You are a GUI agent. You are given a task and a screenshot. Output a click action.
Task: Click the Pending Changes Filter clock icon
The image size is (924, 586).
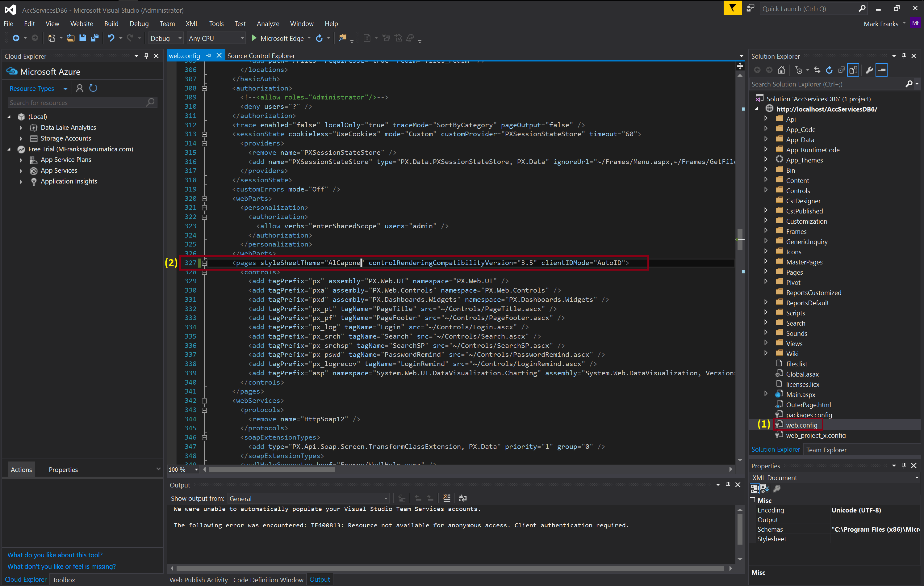point(799,70)
